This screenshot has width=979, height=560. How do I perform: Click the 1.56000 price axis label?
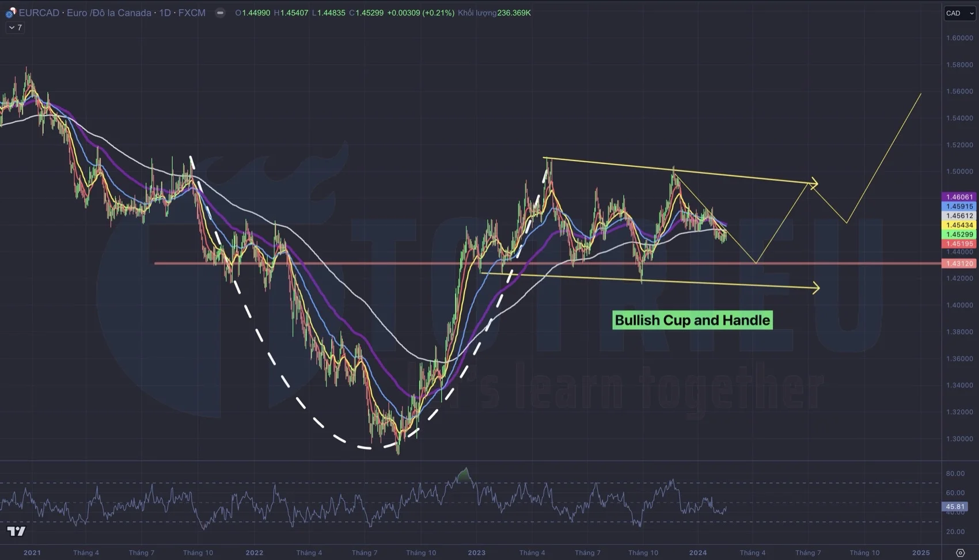click(x=959, y=91)
